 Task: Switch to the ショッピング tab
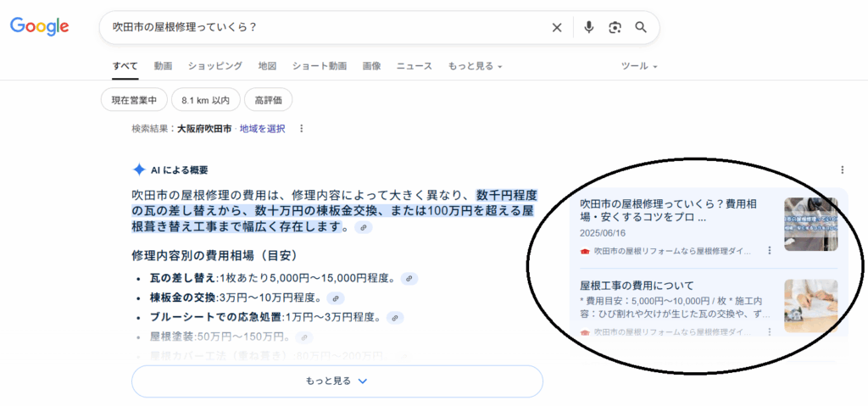[214, 66]
